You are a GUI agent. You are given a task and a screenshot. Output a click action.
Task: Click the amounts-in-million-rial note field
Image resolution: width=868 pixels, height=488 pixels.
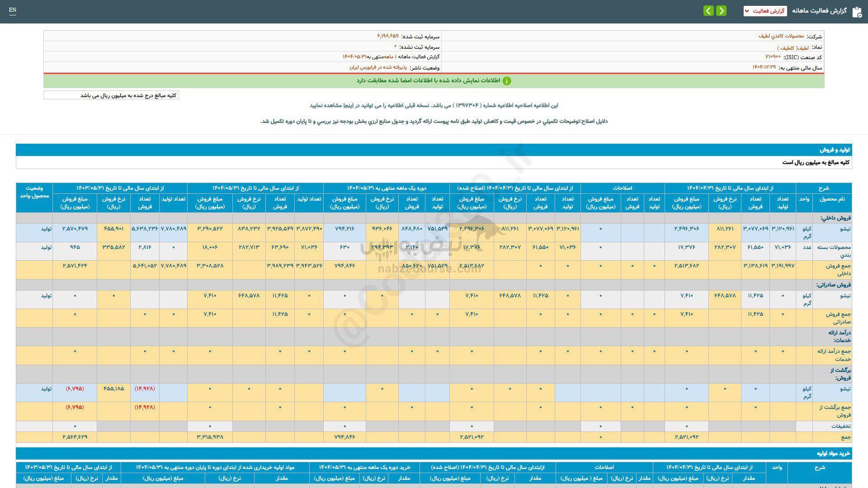pyautogui.click(x=111, y=95)
